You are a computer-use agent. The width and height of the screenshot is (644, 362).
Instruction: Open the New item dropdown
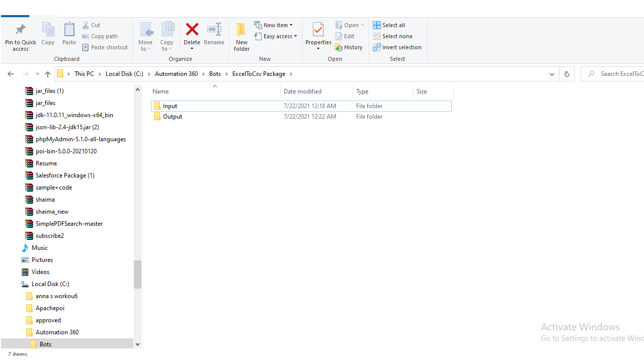point(274,25)
